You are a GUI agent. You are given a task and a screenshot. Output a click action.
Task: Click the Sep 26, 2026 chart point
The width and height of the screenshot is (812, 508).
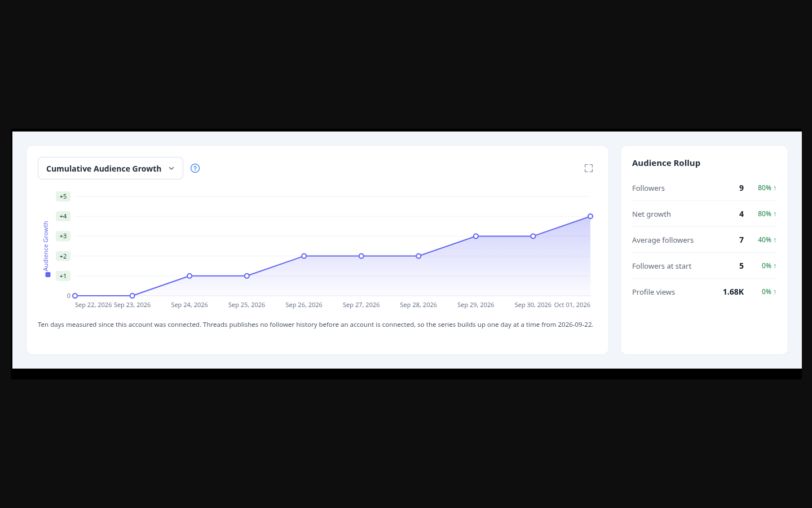pyautogui.click(x=304, y=256)
